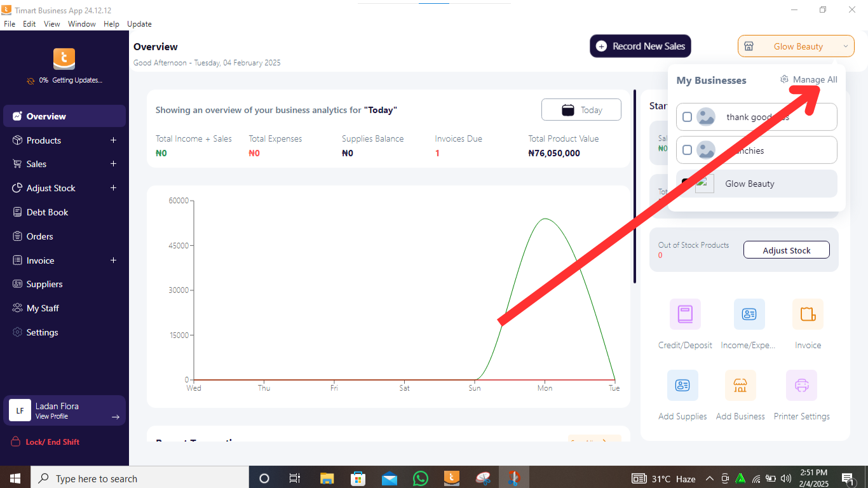Open the Help menu
This screenshot has width=868, height=488.
coord(111,24)
